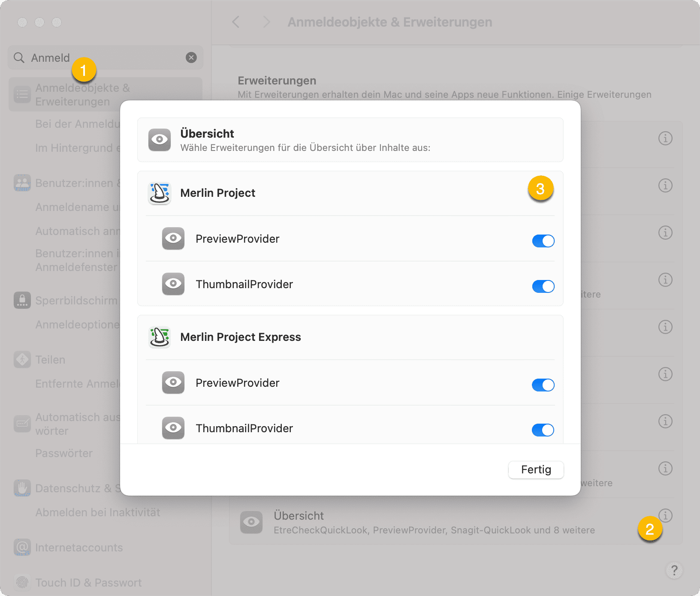Go back with the left chevron
The height and width of the screenshot is (596, 700).
[x=236, y=22]
